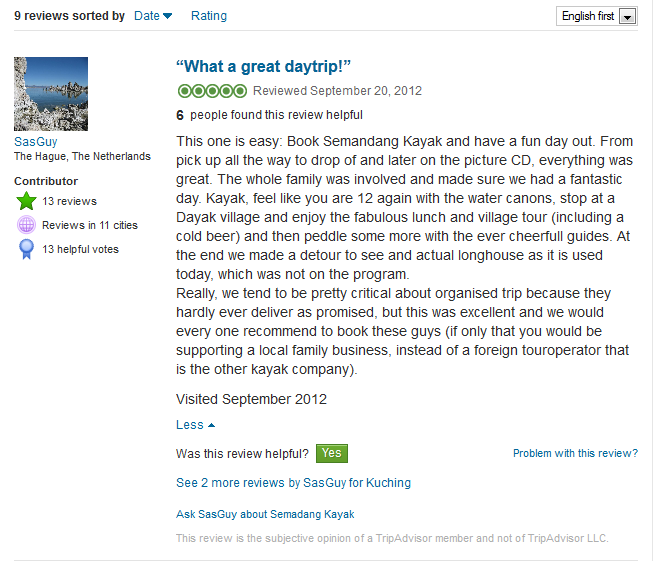Viewport: 653px width, 561px height.
Task: Click SasGuy's profile photo thumbnail
Action: point(51,94)
